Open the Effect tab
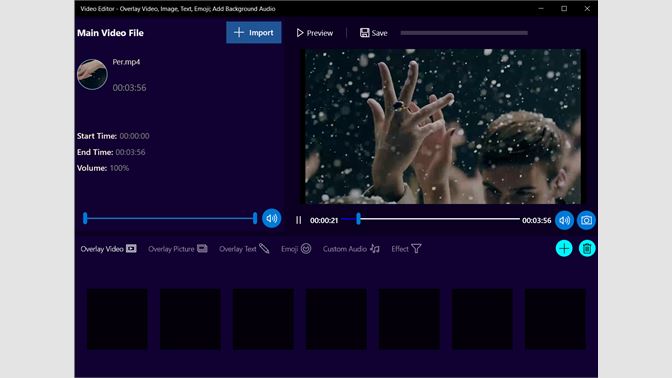The height and width of the screenshot is (378, 672). (406, 249)
